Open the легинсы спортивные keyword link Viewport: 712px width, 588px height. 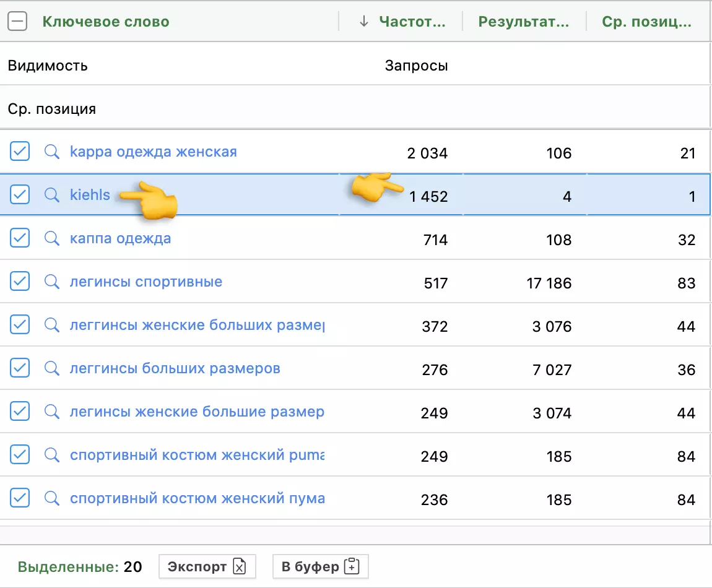[145, 282]
